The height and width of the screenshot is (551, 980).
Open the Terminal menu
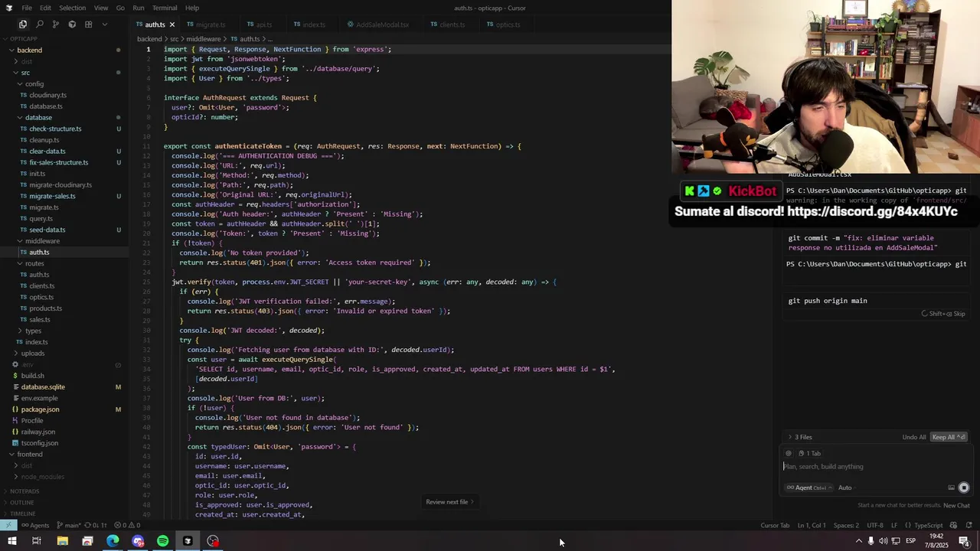point(165,8)
